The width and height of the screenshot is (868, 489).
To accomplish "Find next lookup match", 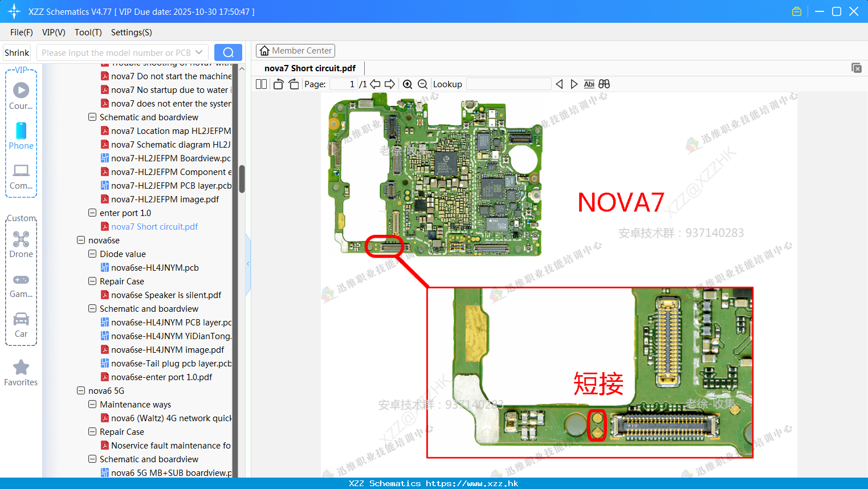I will [x=574, y=84].
